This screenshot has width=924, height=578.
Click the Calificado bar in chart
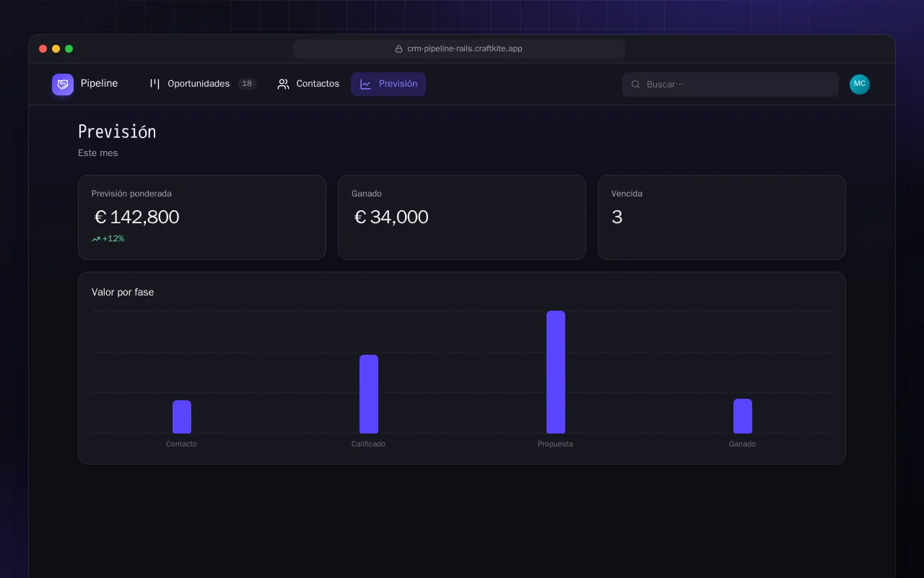coord(369,394)
